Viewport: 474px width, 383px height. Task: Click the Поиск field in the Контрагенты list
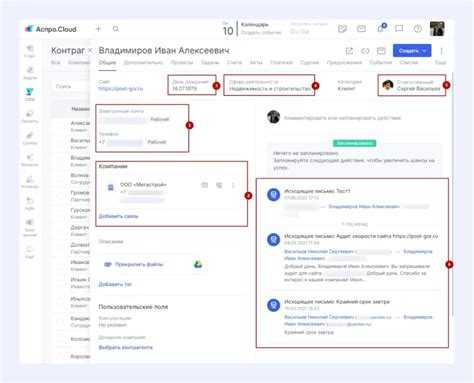pos(71,86)
